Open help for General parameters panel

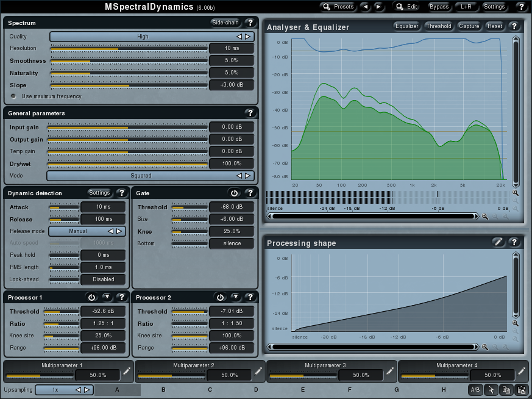click(x=250, y=113)
